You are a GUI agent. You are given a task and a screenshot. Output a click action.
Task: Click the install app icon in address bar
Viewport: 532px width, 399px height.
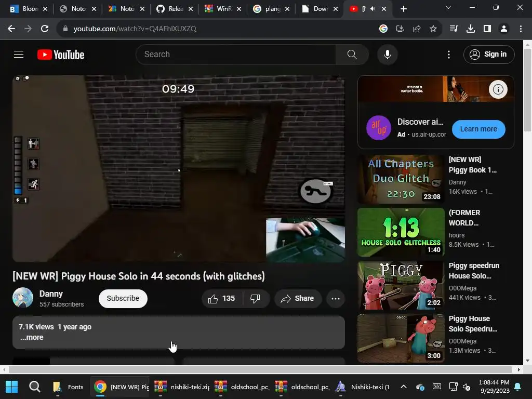click(400, 29)
